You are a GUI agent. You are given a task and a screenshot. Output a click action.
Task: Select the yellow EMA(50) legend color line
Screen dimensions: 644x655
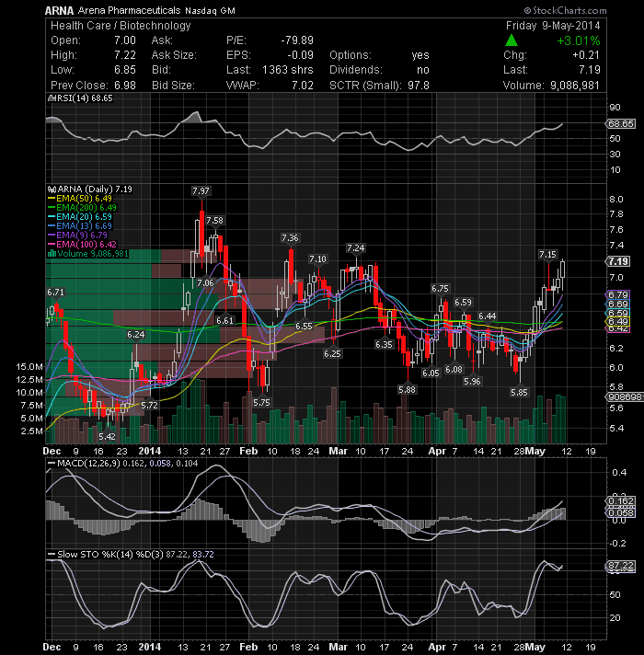click(x=52, y=199)
